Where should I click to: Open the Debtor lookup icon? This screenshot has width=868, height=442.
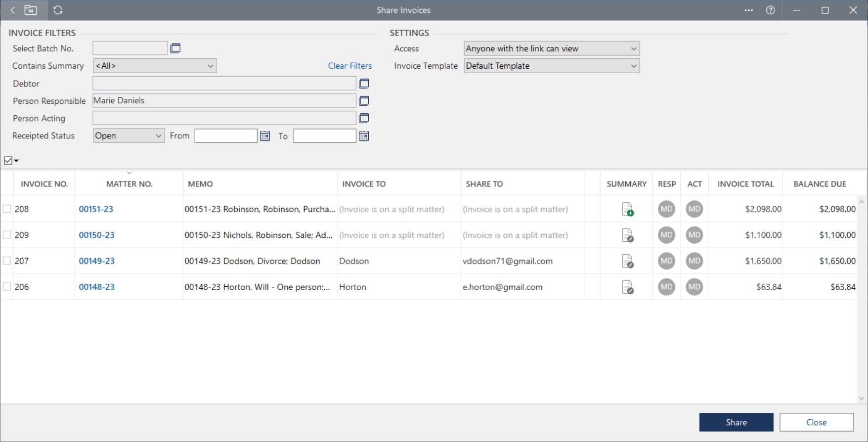pyautogui.click(x=364, y=84)
